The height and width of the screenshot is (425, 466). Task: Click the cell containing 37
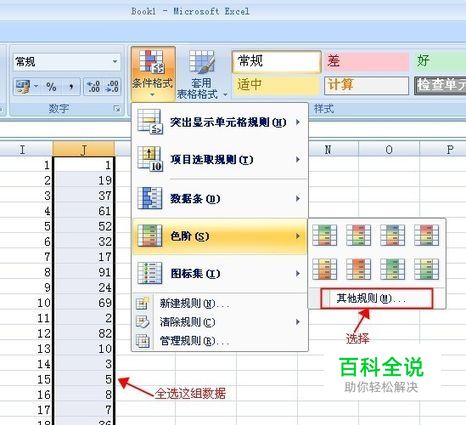[84, 196]
